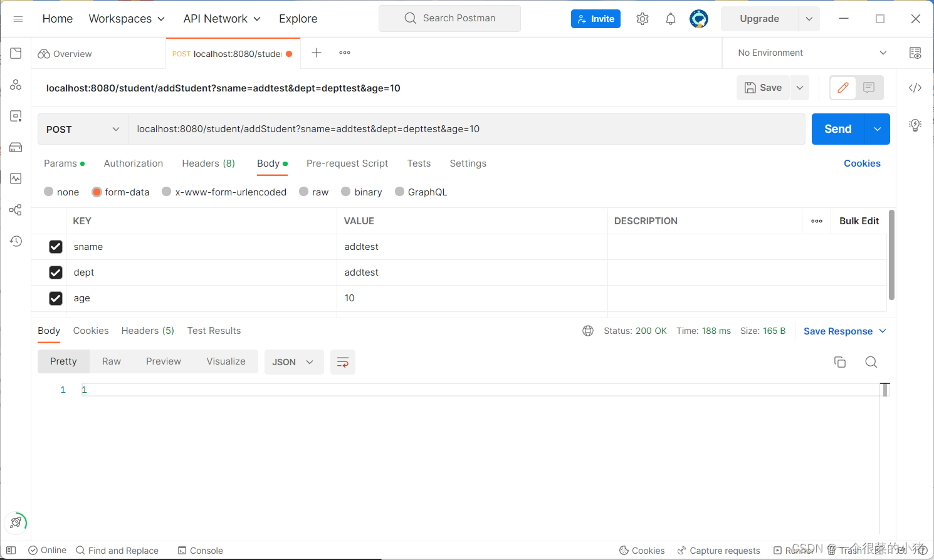
Task: Open the tab options three-dot menu
Action: [x=345, y=53]
